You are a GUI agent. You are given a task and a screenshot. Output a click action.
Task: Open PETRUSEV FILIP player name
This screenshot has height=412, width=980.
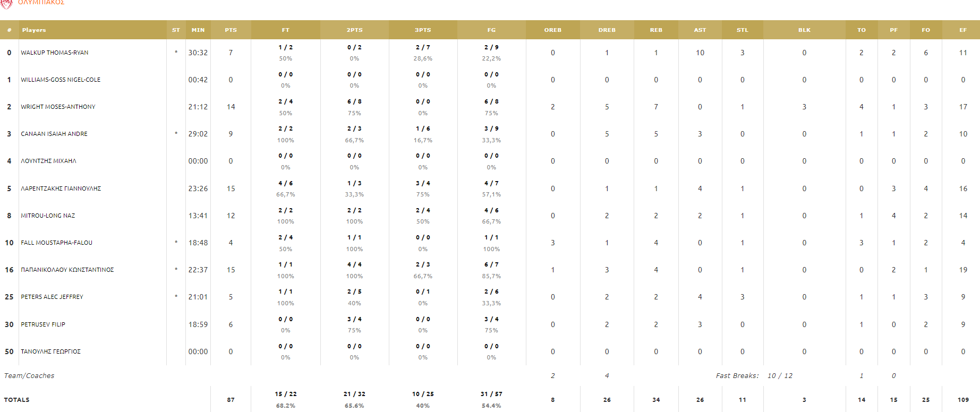coord(43,324)
